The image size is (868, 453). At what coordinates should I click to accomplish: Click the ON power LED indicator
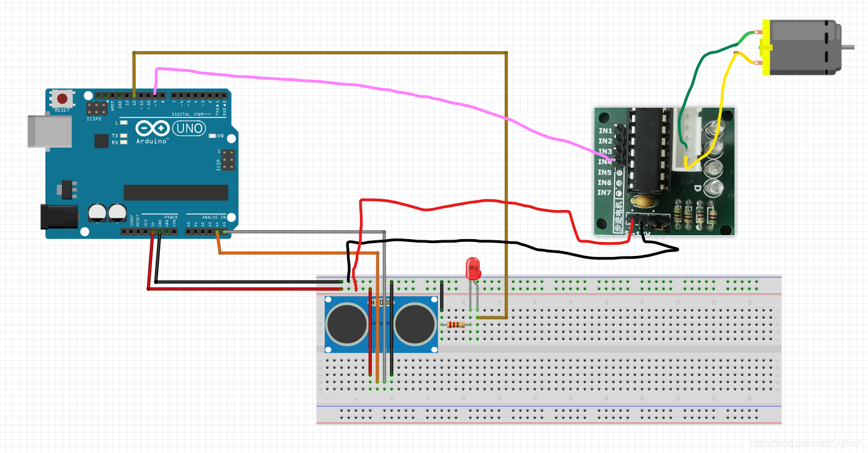[x=213, y=136]
